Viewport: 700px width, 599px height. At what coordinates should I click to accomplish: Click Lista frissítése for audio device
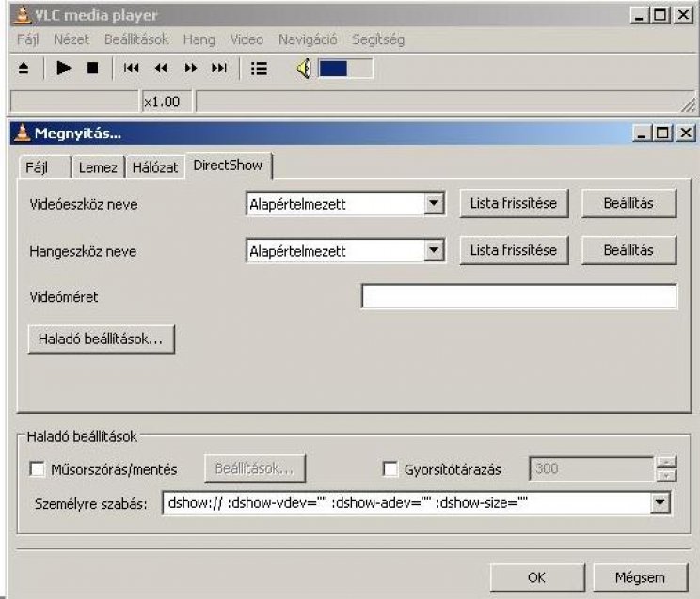tap(514, 250)
